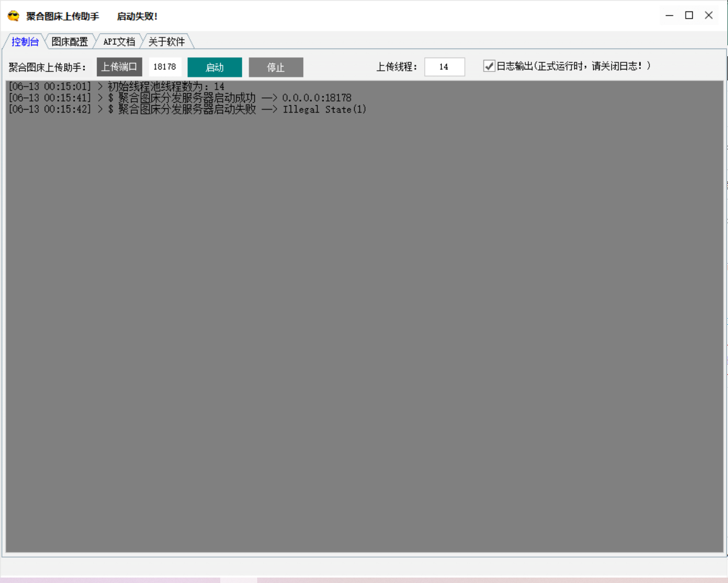The height and width of the screenshot is (583, 728).
Task: Click the gray 停止 button
Action: (276, 67)
